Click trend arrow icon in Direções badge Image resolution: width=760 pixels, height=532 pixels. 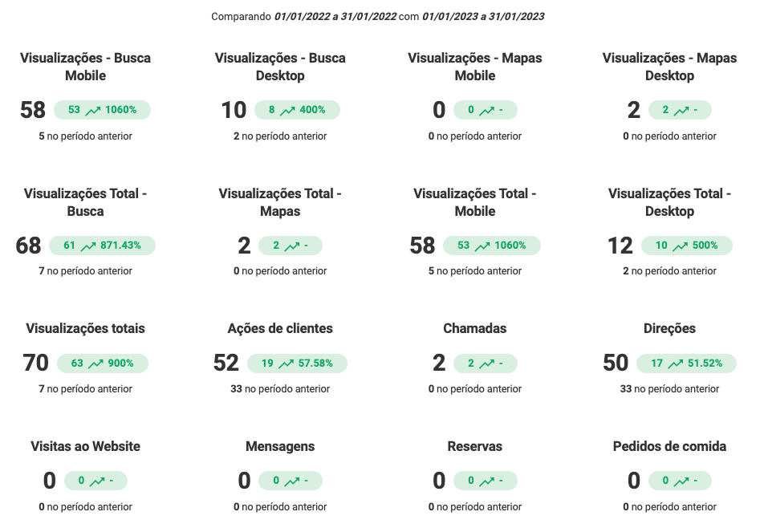[676, 363]
